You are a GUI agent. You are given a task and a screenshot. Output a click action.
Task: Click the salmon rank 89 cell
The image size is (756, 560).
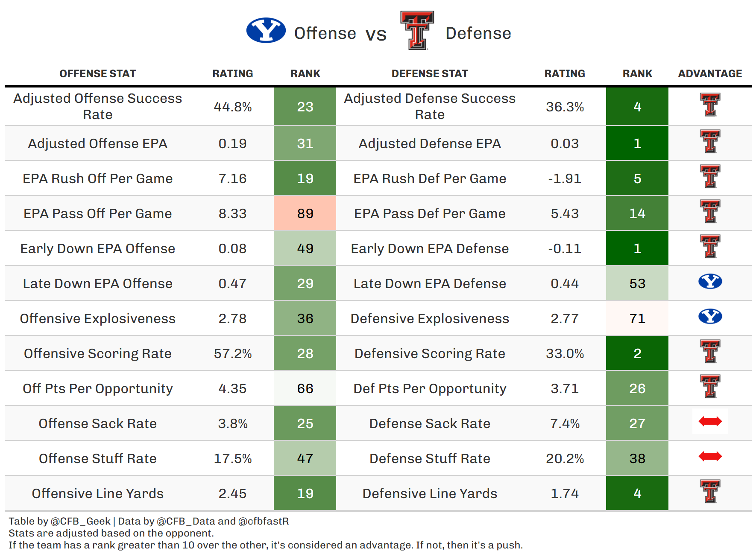305,213
